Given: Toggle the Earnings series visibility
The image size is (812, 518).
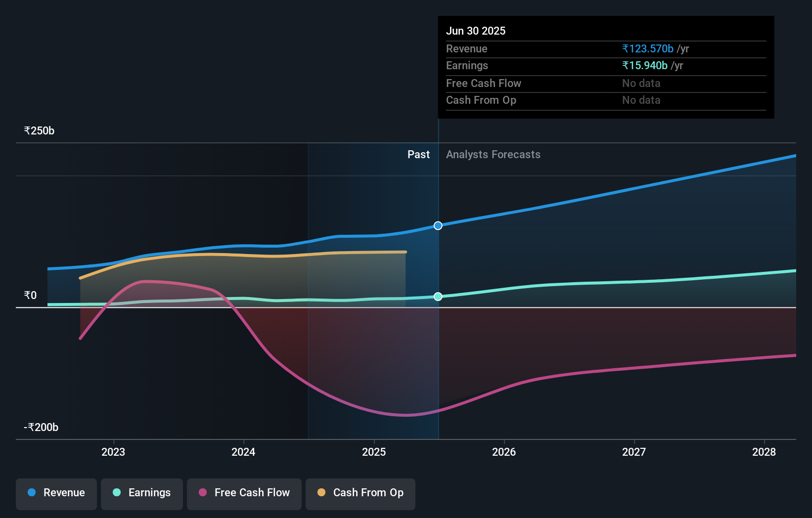Looking at the screenshot, I should [x=142, y=493].
